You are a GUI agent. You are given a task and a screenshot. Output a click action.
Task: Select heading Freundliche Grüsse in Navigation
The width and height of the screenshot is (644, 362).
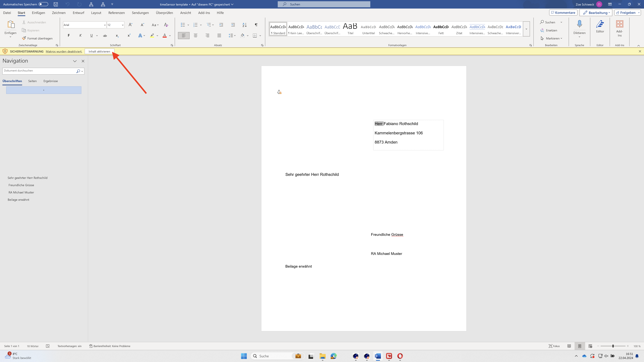[x=21, y=185]
